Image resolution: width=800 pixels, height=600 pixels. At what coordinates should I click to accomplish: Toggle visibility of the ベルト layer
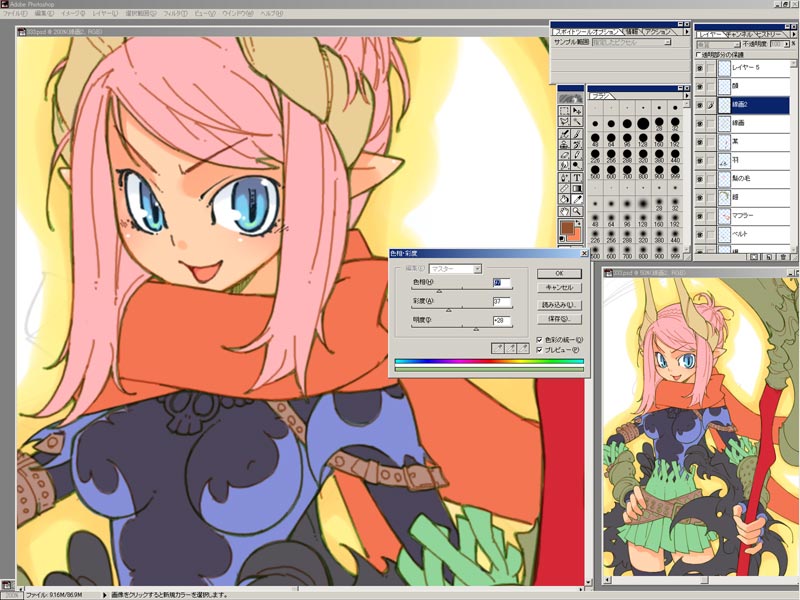point(700,234)
